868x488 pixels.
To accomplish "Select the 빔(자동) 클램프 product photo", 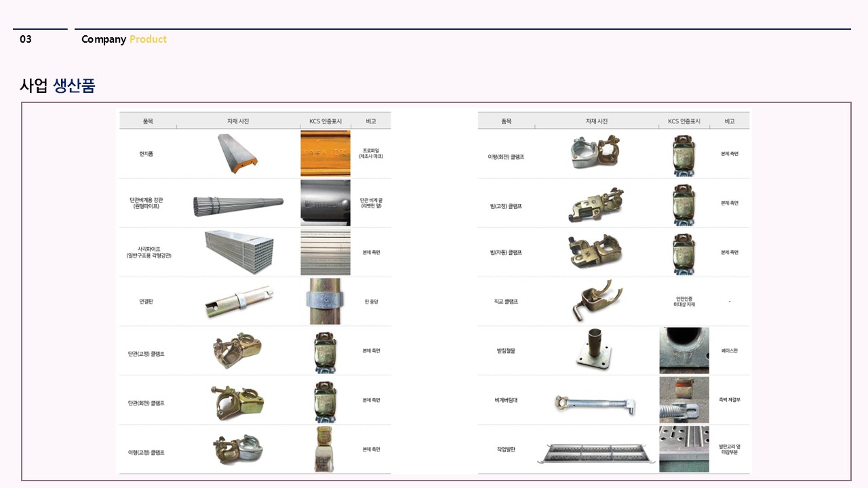I will (595, 252).
